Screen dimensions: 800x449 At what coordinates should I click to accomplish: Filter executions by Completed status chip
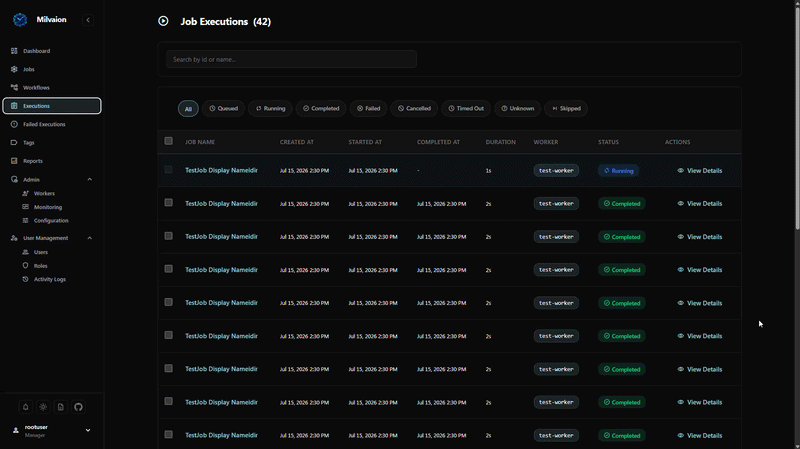pos(321,109)
